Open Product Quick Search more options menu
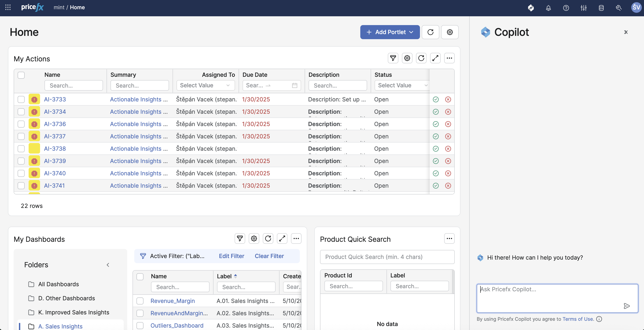This screenshot has height=330, width=644. coord(449,238)
